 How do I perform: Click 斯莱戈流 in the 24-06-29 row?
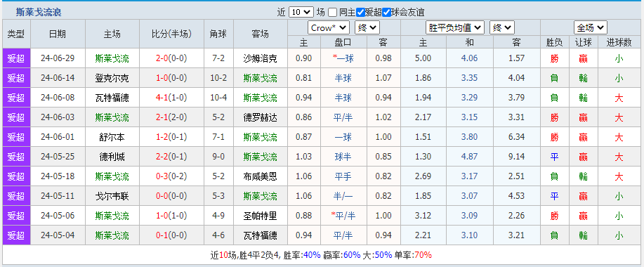(112, 58)
